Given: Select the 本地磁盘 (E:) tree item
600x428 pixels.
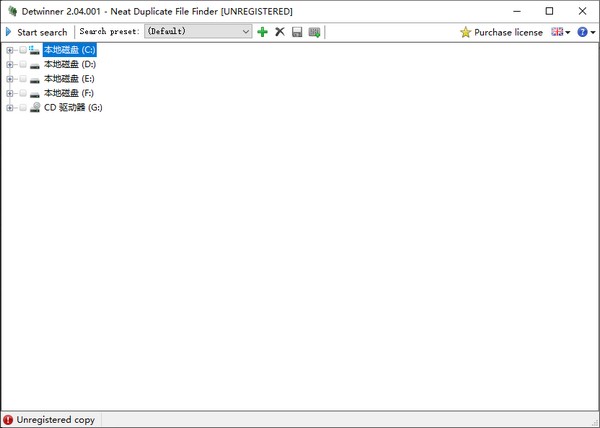Looking at the screenshot, I should click(x=69, y=79).
